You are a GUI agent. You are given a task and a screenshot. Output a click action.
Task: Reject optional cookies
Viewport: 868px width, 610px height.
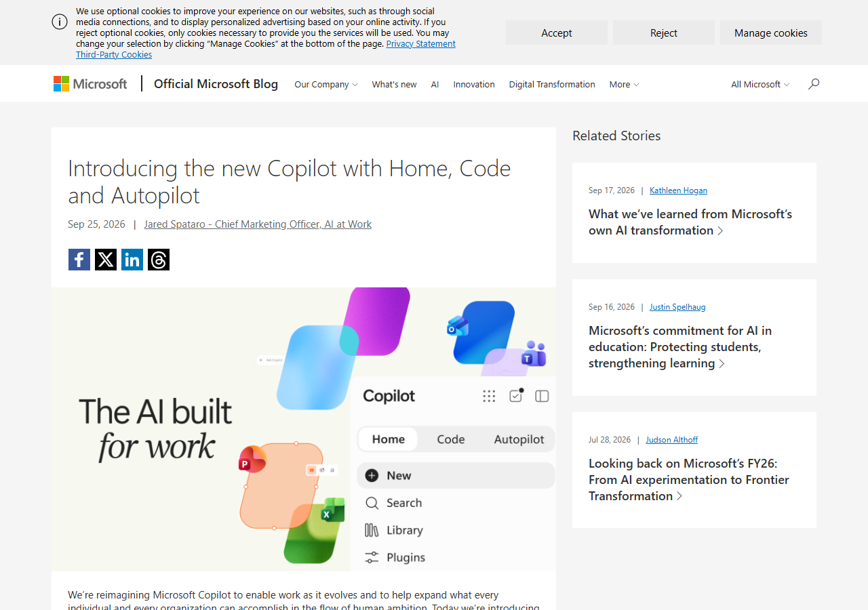[664, 33]
